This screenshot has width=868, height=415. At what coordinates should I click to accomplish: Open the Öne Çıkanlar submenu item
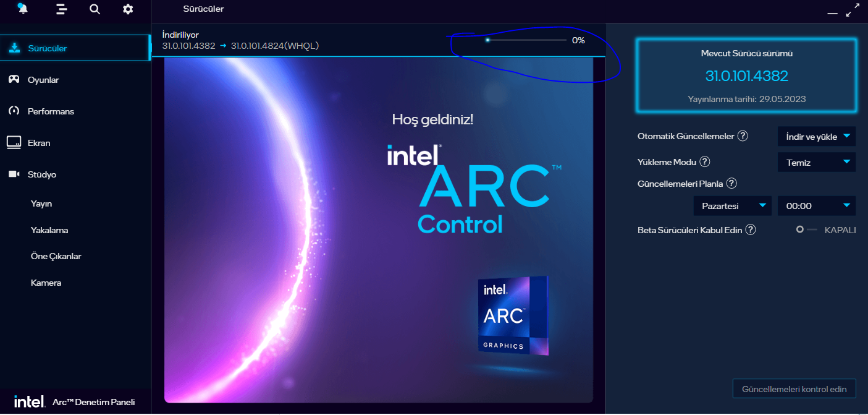(56, 256)
